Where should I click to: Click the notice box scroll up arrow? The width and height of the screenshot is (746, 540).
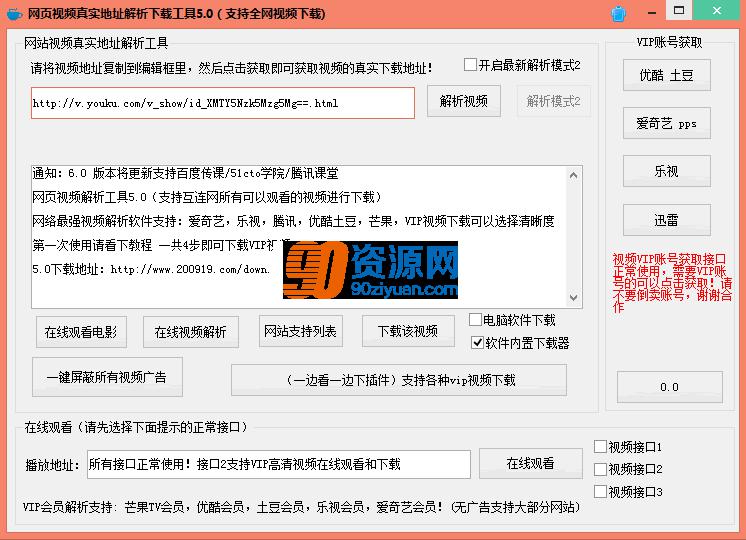coord(573,176)
